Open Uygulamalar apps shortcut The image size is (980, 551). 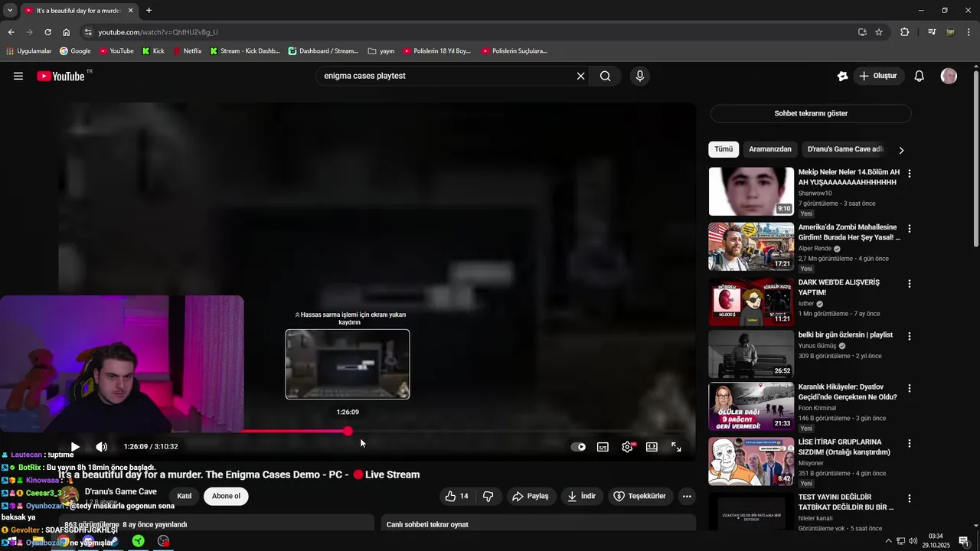pos(28,51)
